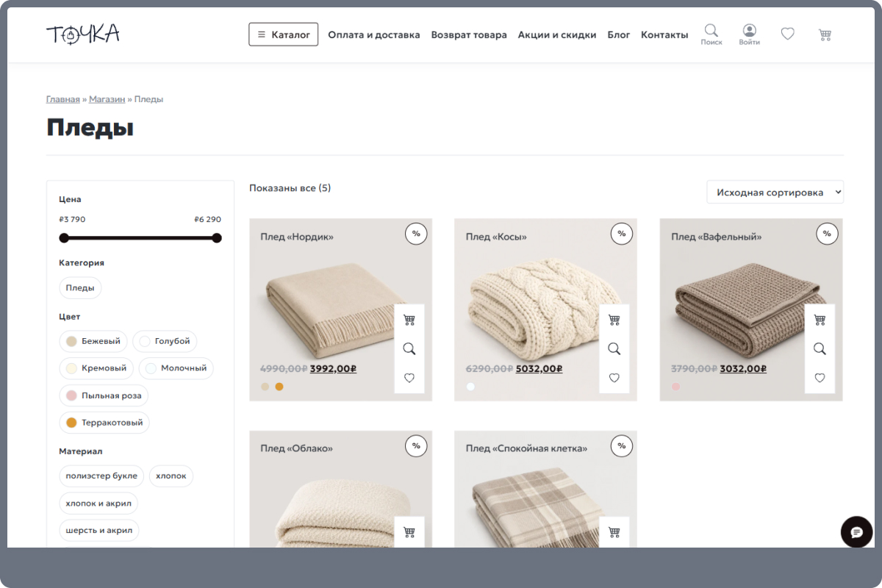Toggle the Пыльная роза color filter
Image resolution: width=882 pixels, height=588 pixels.
104,395
